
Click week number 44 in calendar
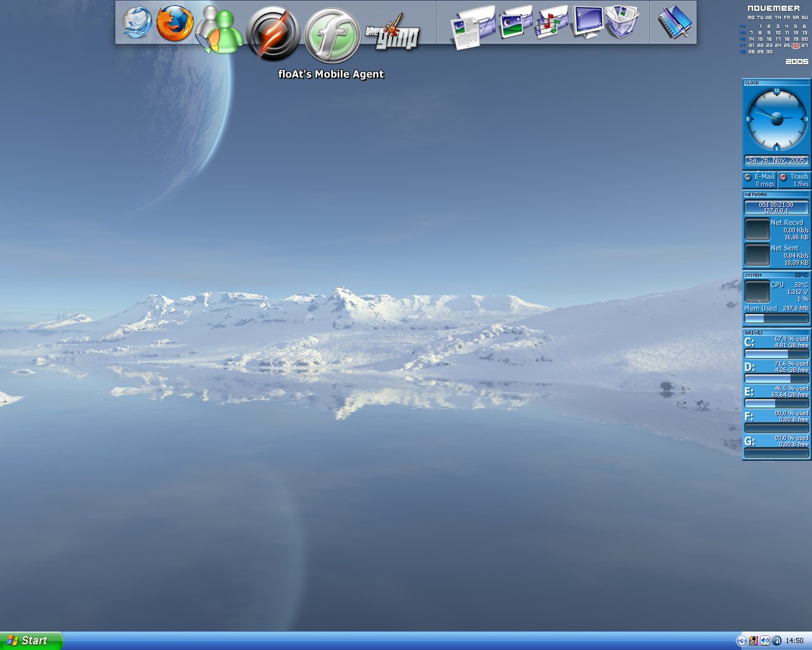coord(743,27)
